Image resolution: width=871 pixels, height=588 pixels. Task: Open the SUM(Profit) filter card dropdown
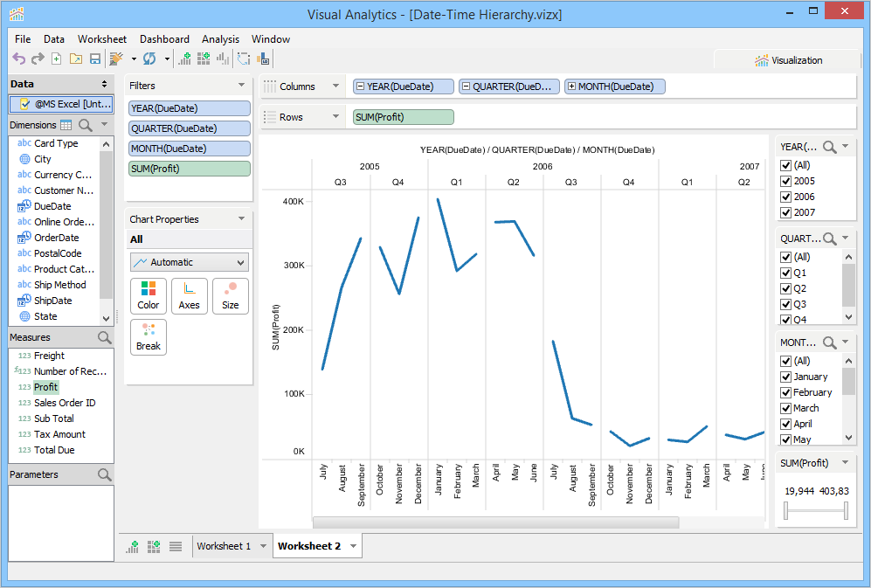845,462
